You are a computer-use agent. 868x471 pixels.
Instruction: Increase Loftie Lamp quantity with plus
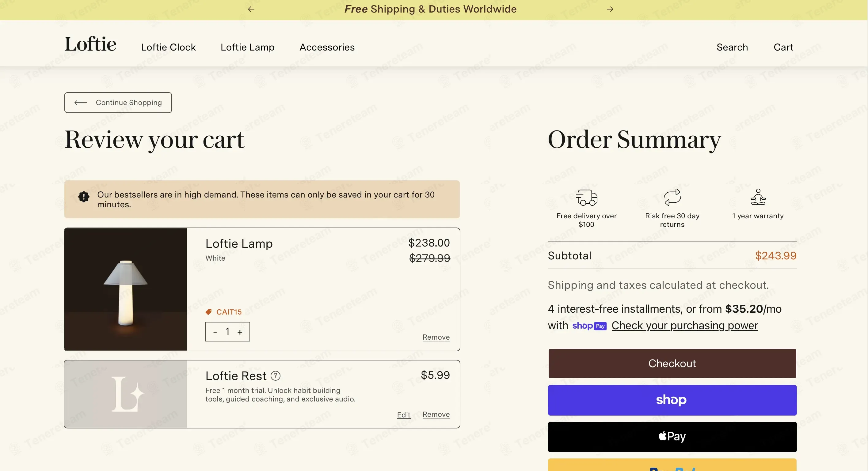pos(240,332)
